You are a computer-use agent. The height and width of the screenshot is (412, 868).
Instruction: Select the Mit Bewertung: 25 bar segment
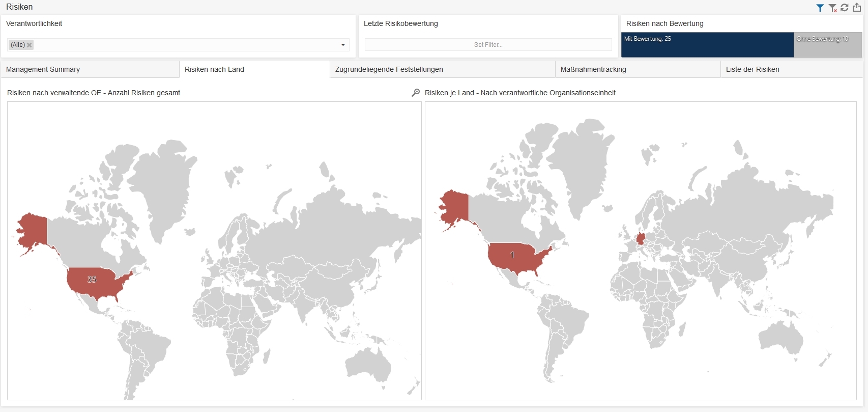(x=707, y=45)
